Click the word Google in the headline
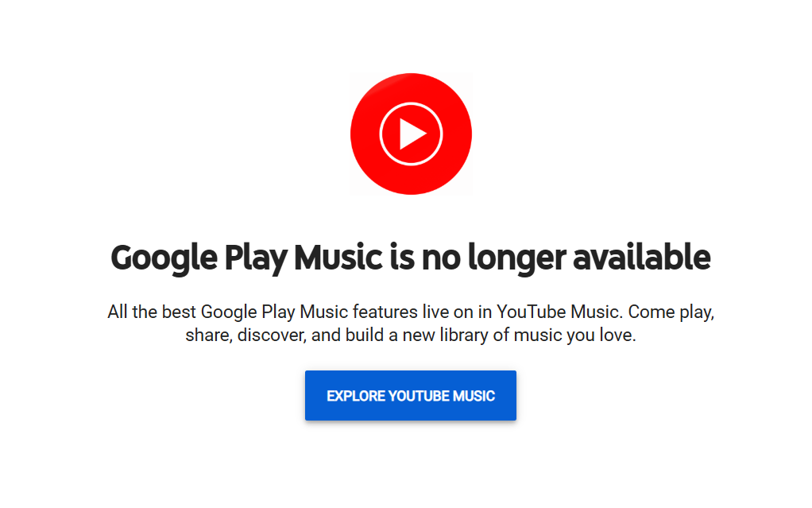812x508 pixels. (164, 258)
